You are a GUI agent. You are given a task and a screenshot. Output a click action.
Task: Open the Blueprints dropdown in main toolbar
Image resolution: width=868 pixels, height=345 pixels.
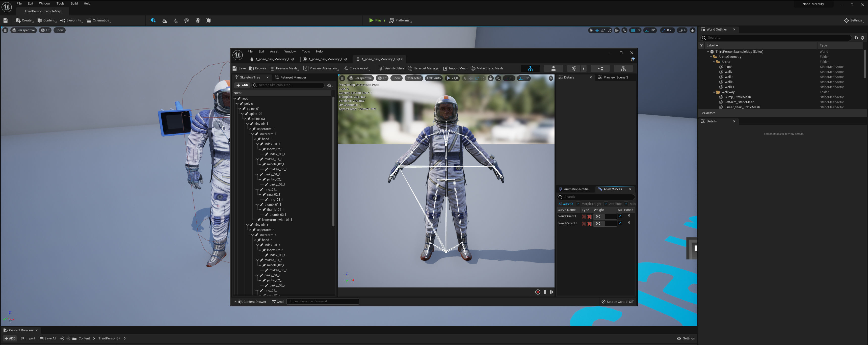click(x=71, y=20)
